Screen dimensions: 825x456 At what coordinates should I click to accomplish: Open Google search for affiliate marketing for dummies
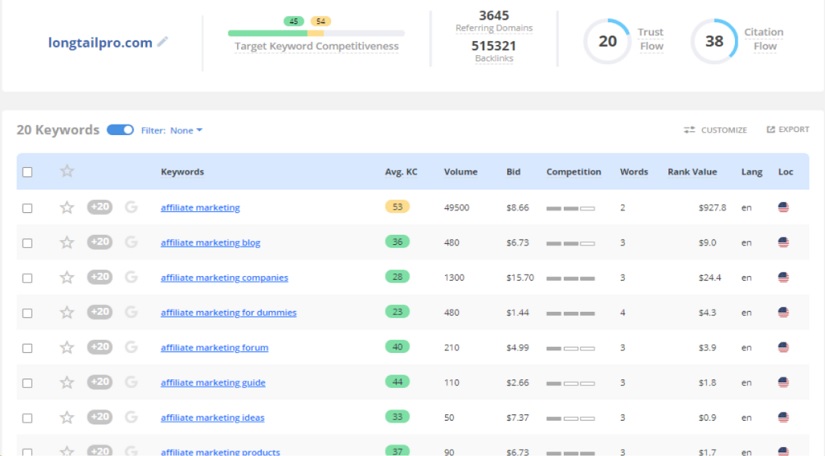point(131,312)
